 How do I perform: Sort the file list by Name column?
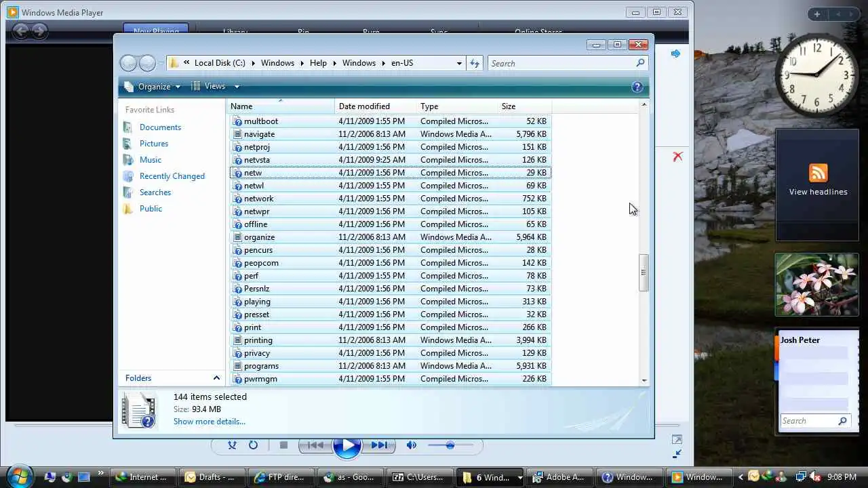pyautogui.click(x=281, y=106)
